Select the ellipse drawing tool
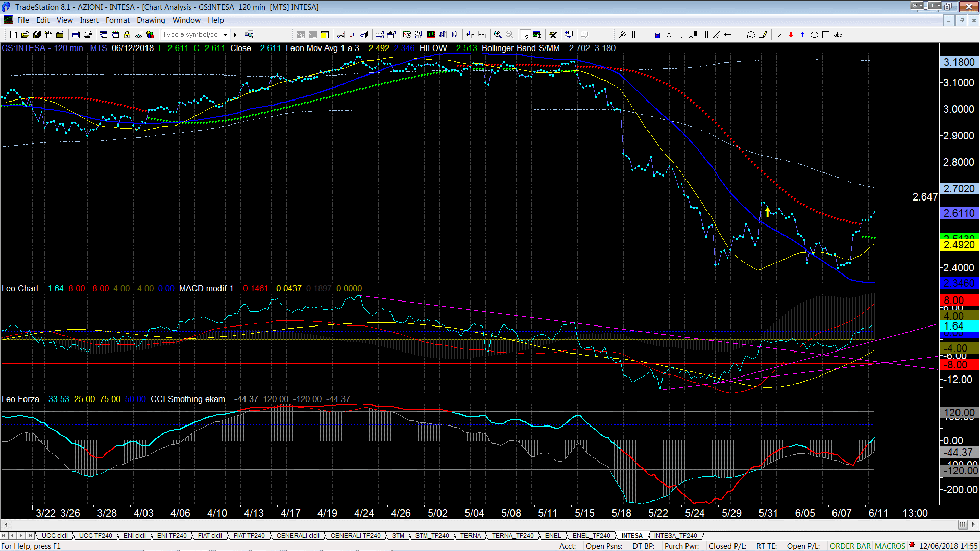Image resolution: width=980 pixels, height=551 pixels. (x=814, y=35)
